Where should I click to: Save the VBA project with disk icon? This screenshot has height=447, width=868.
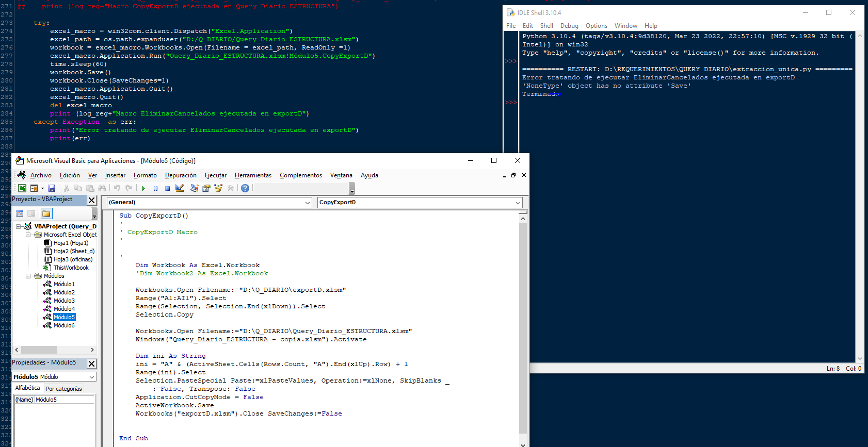pyautogui.click(x=52, y=188)
